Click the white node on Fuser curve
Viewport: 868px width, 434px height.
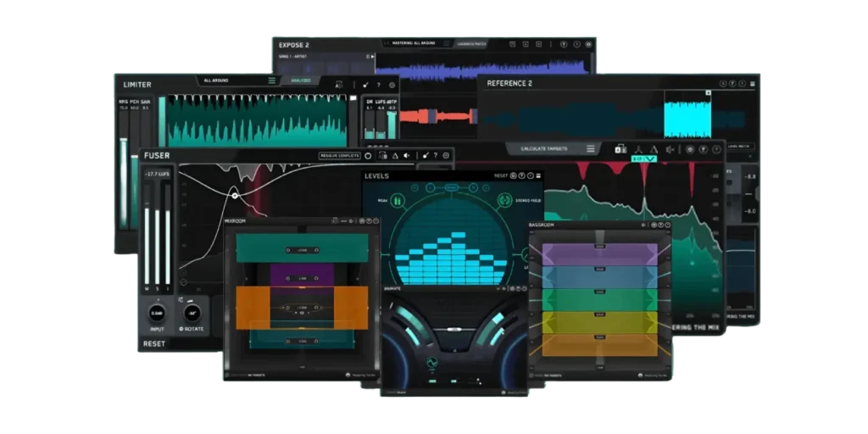click(x=236, y=196)
